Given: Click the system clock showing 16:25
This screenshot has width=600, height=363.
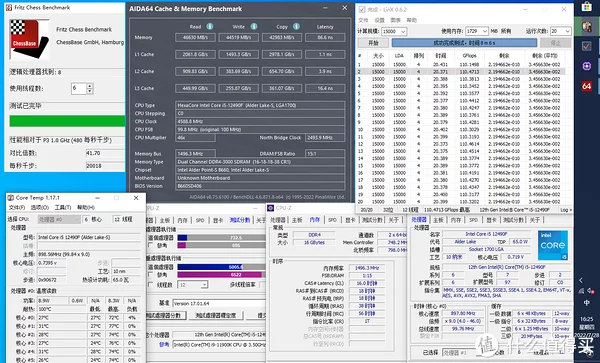Looking at the screenshot, I should pos(587,319).
